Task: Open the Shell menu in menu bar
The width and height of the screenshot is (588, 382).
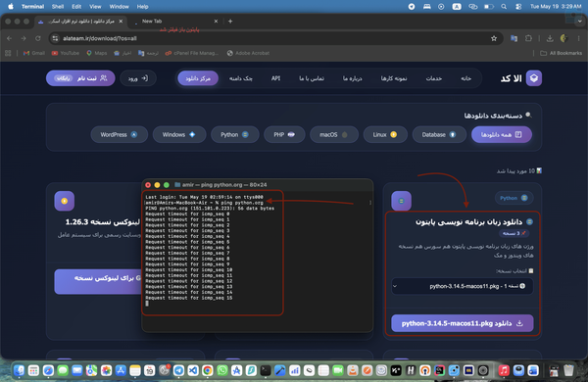Action: coord(58,7)
